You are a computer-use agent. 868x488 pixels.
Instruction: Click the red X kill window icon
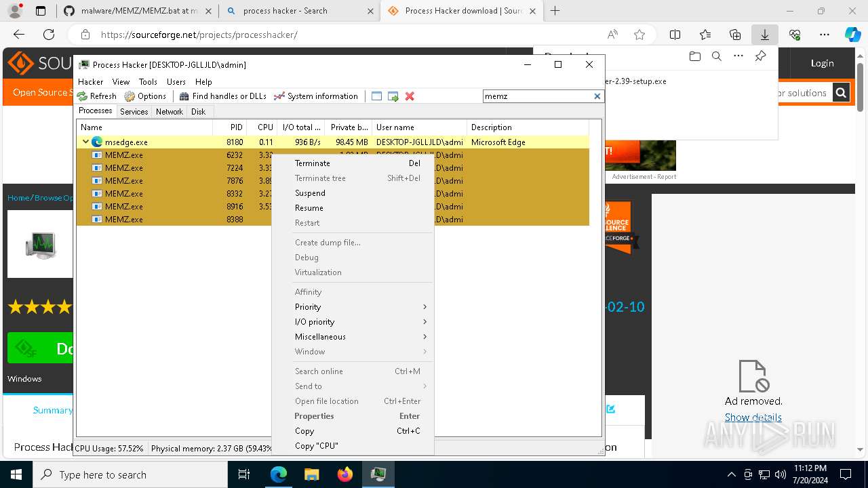pos(410,96)
